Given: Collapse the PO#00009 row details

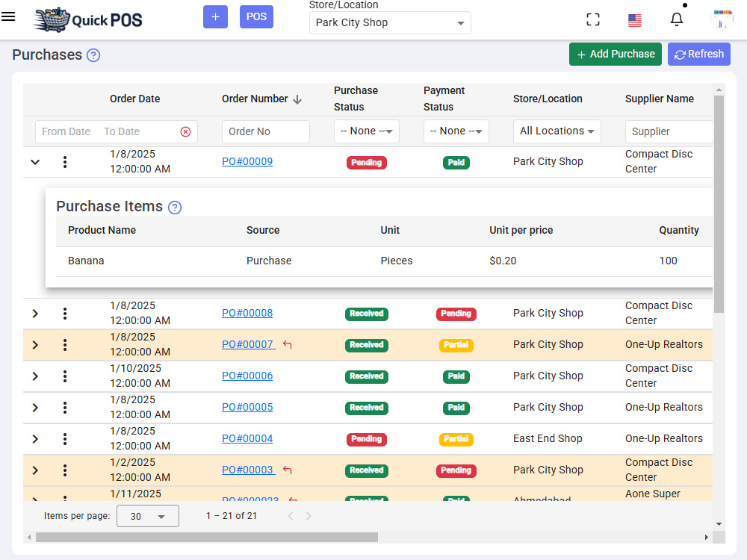Looking at the screenshot, I should [35, 162].
